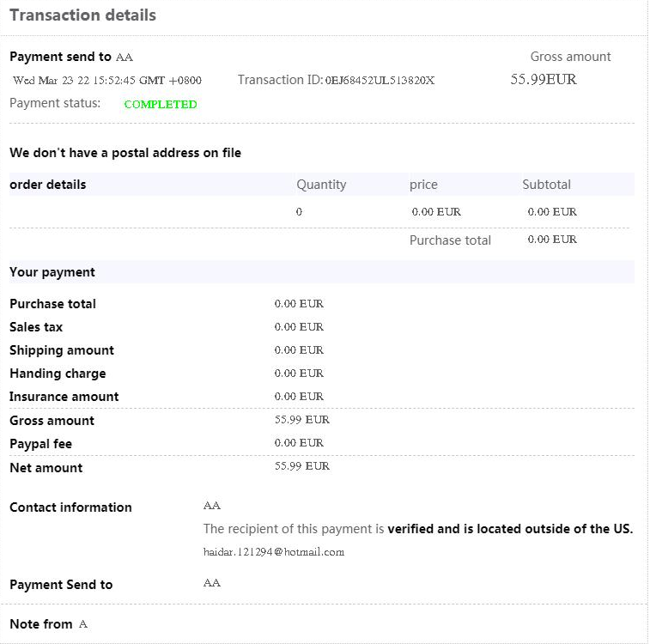Image resolution: width=650 pixels, height=644 pixels.
Task: Click the Paypal fee label
Action: pyautogui.click(x=41, y=444)
